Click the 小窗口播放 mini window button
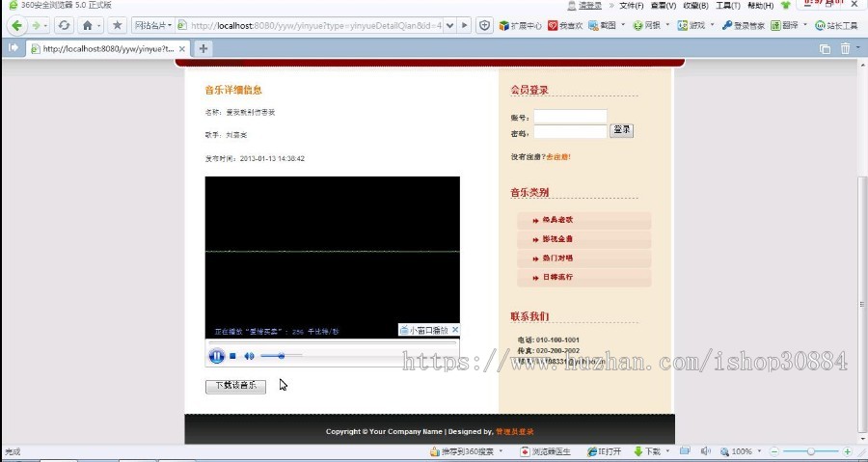Viewport: 868px width, 462px height. [424, 330]
